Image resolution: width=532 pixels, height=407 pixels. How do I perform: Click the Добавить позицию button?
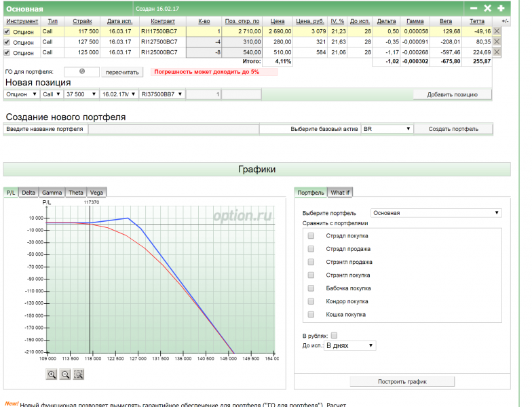coord(452,95)
